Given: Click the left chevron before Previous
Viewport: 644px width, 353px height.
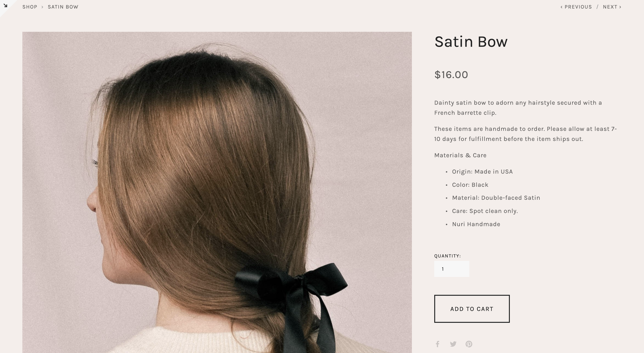Looking at the screenshot, I should click(562, 7).
